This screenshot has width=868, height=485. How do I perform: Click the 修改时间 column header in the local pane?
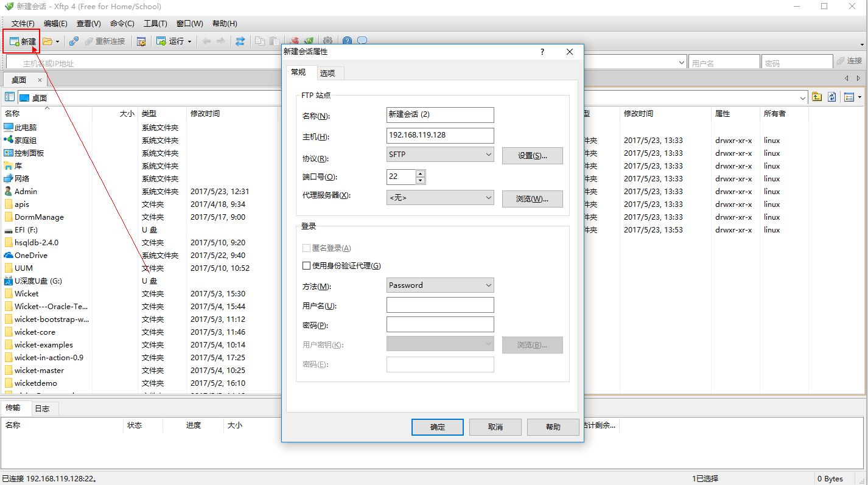pos(205,114)
